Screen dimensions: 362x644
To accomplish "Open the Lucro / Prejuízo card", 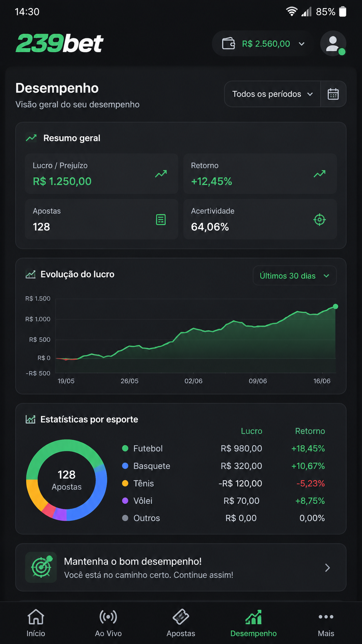I will pyautogui.click(x=102, y=174).
